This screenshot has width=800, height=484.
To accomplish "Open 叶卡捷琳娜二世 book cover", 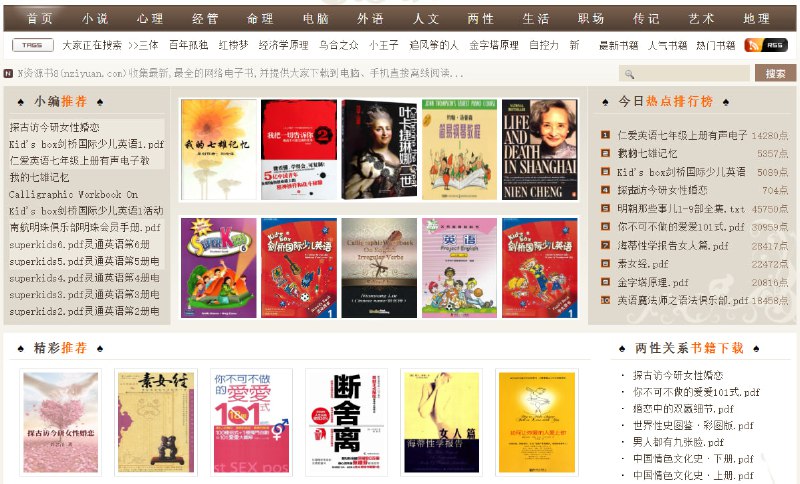I will 379,149.
